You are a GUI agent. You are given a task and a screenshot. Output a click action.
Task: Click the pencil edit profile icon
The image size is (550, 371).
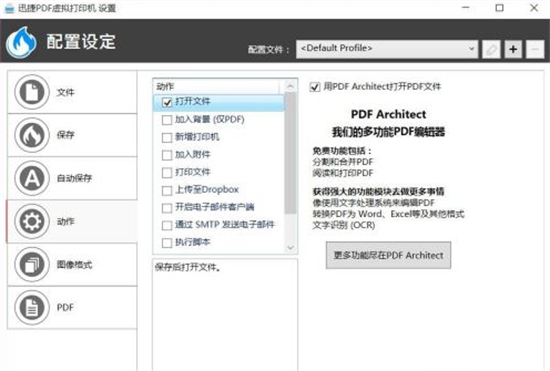point(491,49)
